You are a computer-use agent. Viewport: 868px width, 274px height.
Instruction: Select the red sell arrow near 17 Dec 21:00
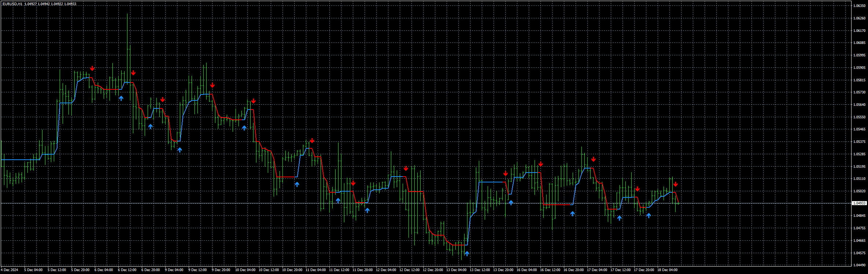pos(638,189)
